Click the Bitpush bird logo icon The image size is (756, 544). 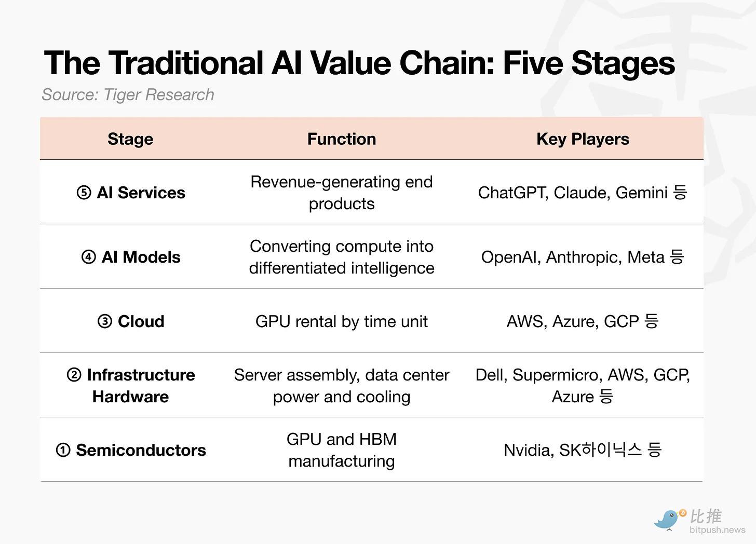[x=670, y=520]
